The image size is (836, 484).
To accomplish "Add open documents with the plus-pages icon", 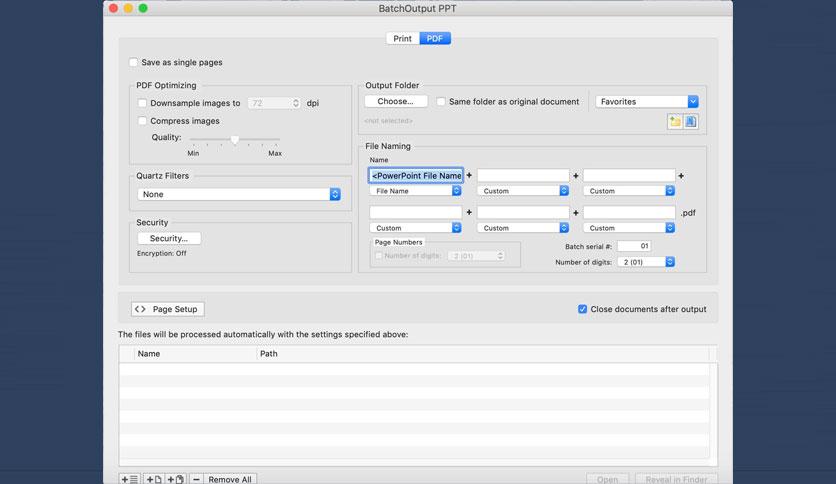I will tap(175, 479).
